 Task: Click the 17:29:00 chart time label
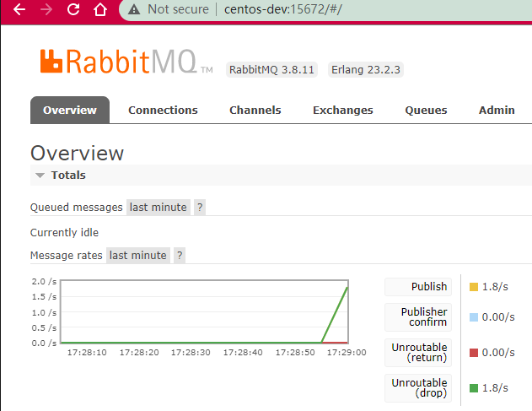[x=347, y=353]
